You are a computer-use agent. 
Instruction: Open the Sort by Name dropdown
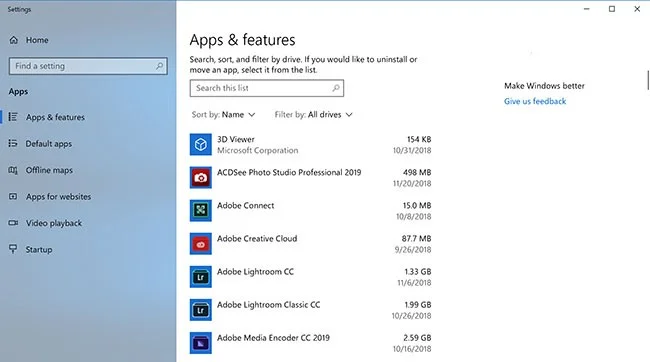[x=223, y=114]
